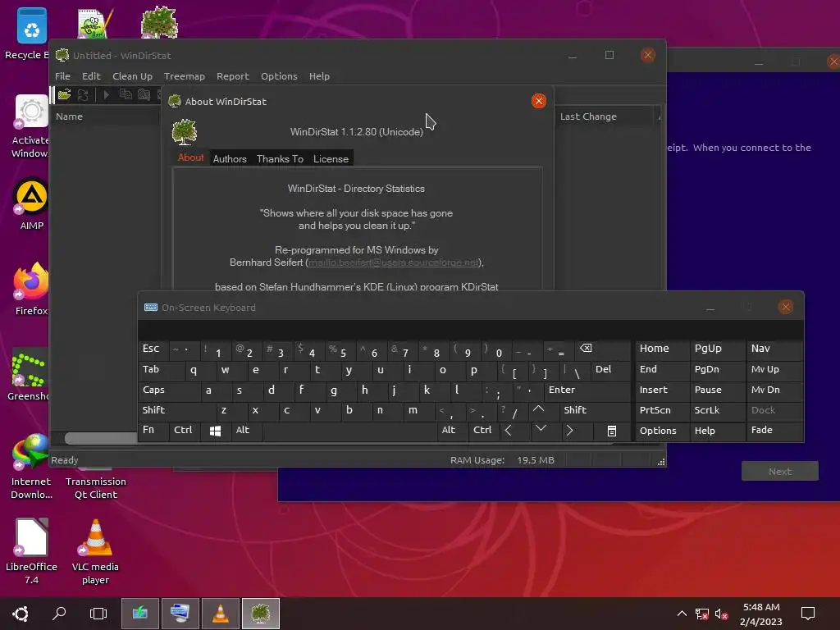Switch to the Authors tab

click(x=230, y=159)
